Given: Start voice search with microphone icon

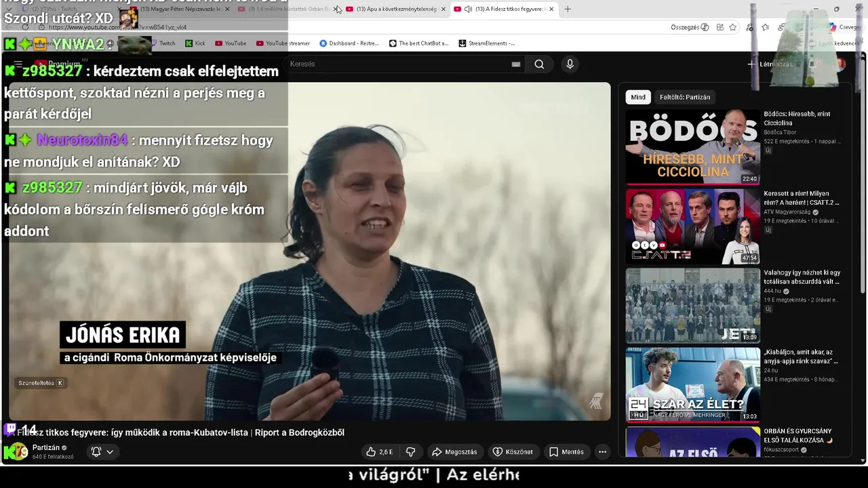Looking at the screenshot, I should pos(570,64).
